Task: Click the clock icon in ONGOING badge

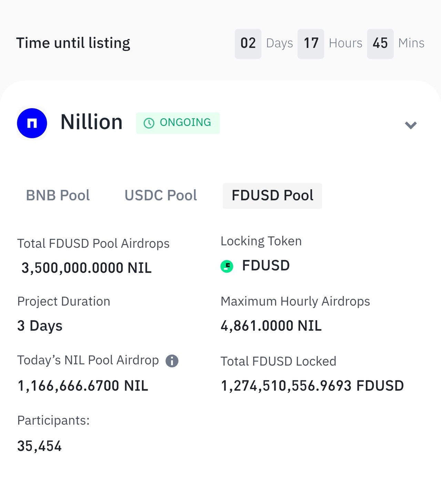Action: point(149,123)
